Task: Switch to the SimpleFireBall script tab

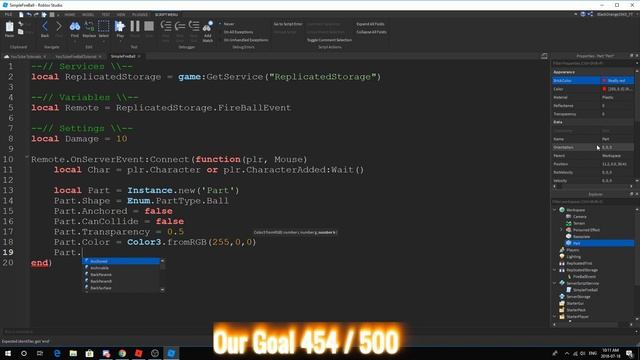Action: click(x=123, y=56)
